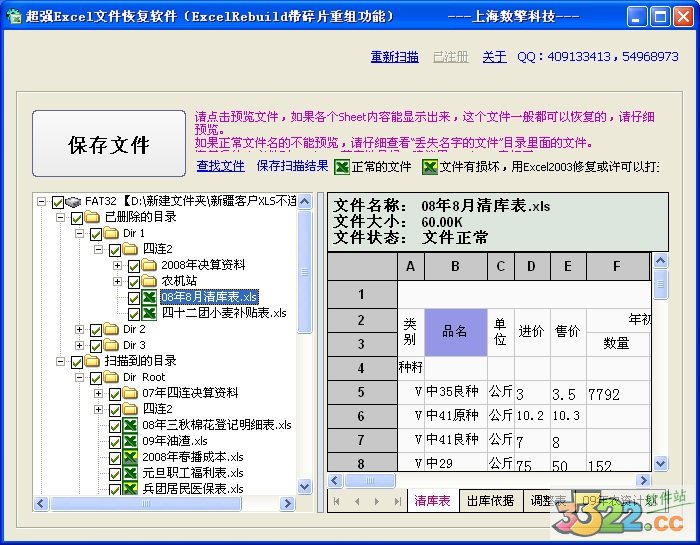Viewport: 700px width, 545px height.
Task: Expand the Dir 2 node
Action: click(x=79, y=329)
